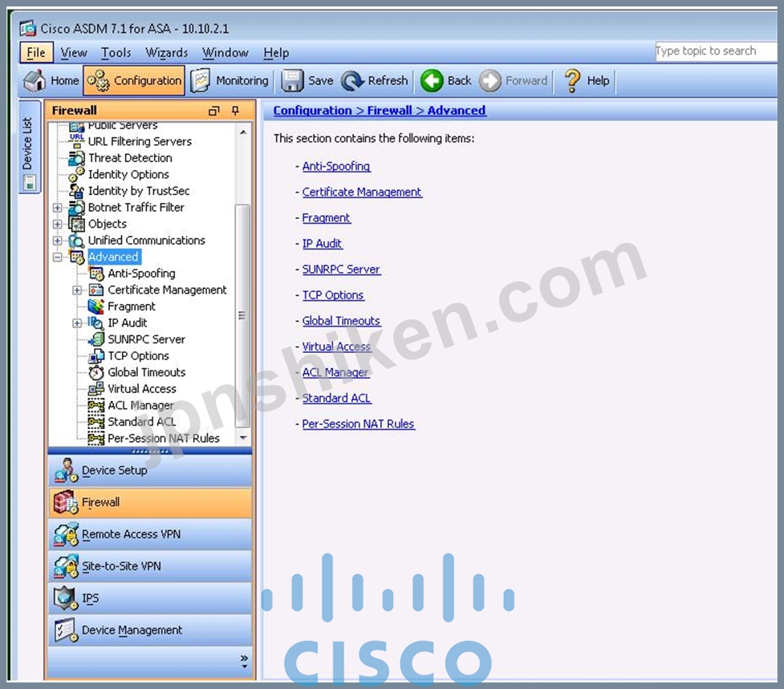Click the Save floppy disk icon
The width and height of the screenshot is (784, 689).
click(292, 80)
